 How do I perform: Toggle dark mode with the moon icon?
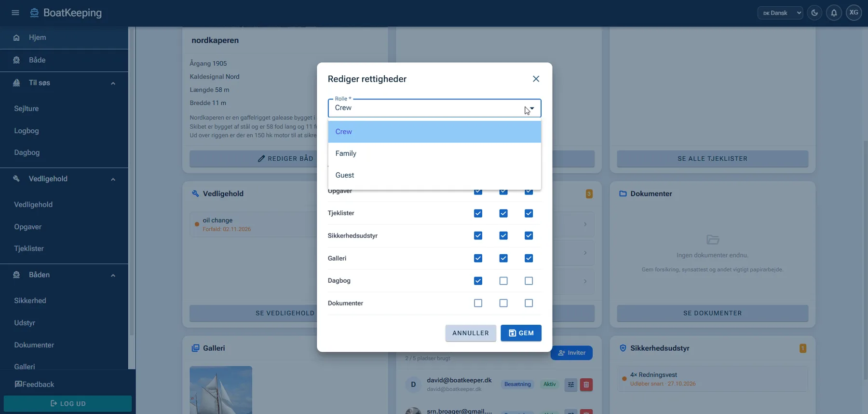[814, 13]
